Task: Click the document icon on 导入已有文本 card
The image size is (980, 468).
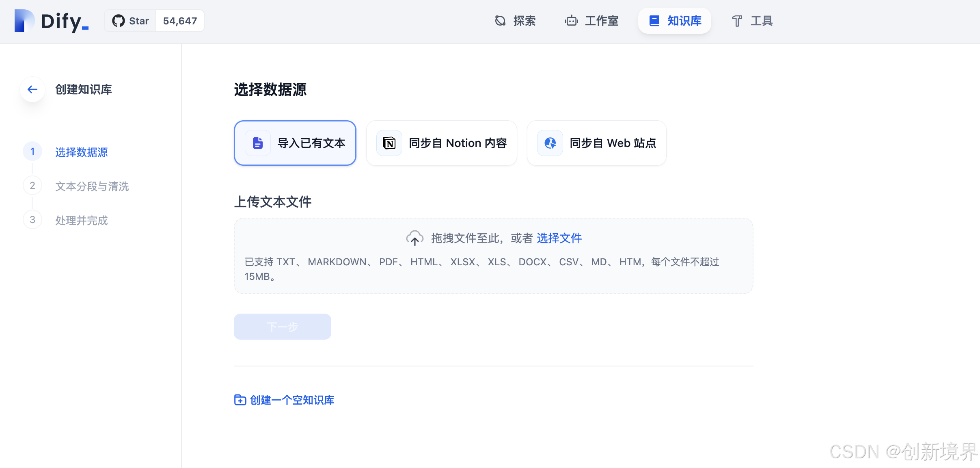Action: 257,143
